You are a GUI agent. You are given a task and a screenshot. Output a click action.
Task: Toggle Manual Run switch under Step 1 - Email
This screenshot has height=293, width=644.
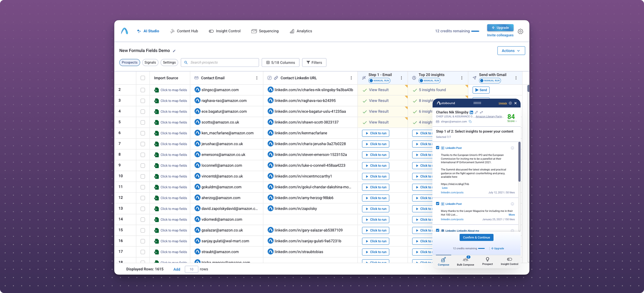[x=379, y=81]
